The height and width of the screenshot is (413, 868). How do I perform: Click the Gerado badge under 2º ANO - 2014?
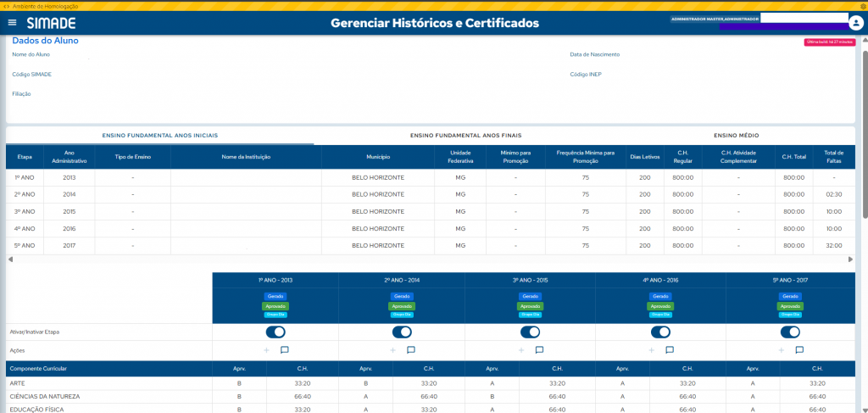(402, 296)
